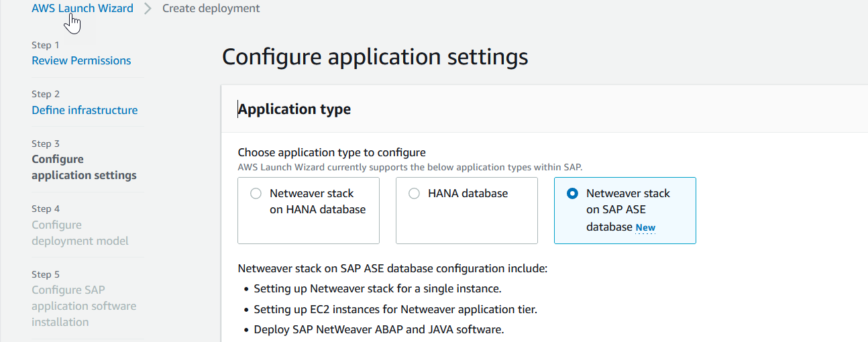Click the HANA database tile label text
The height and width of the screenshot is (342, 868).
click(x=468, y=193)
